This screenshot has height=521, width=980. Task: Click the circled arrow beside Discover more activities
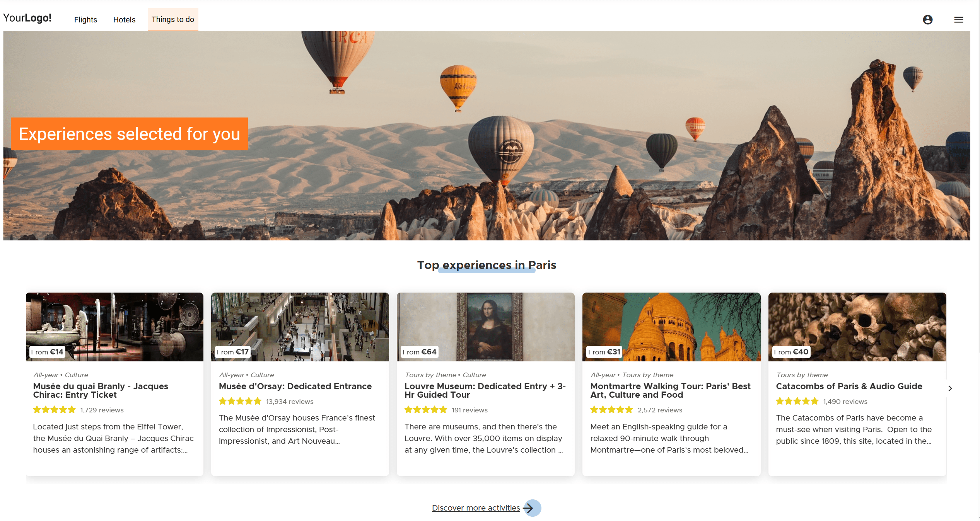coord(532,508)
